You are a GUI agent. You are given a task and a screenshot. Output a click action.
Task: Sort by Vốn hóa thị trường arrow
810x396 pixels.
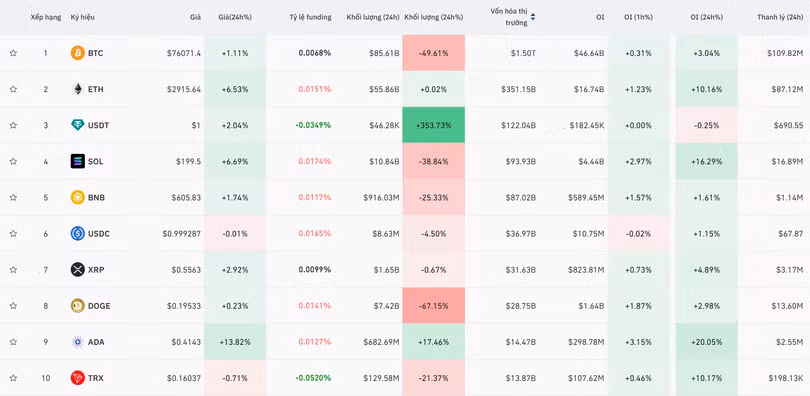533,17
